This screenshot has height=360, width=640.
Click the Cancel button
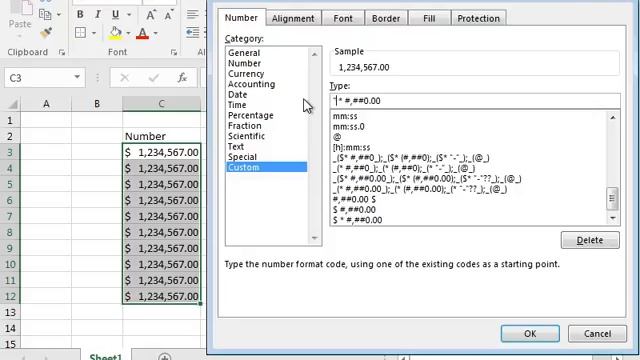(597, 334)
